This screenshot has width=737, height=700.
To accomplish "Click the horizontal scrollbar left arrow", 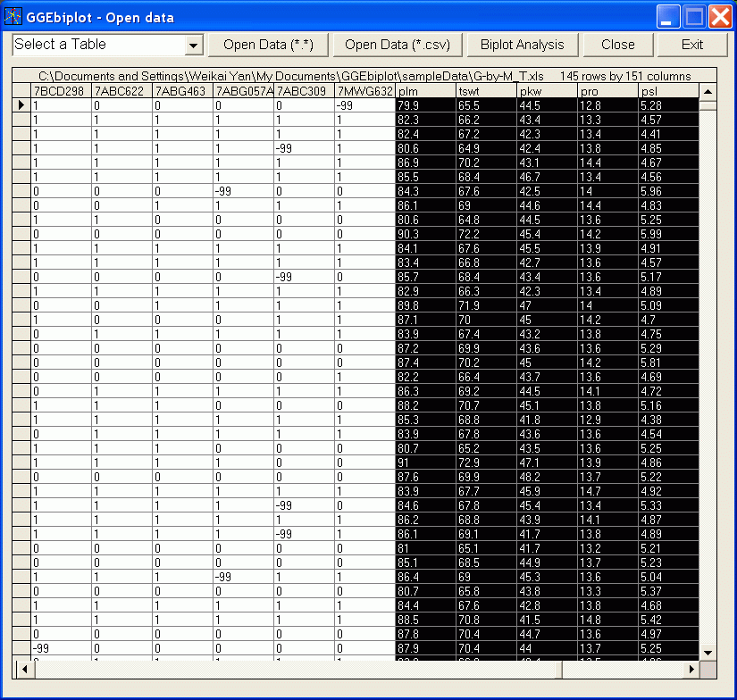I will (23, 669).
